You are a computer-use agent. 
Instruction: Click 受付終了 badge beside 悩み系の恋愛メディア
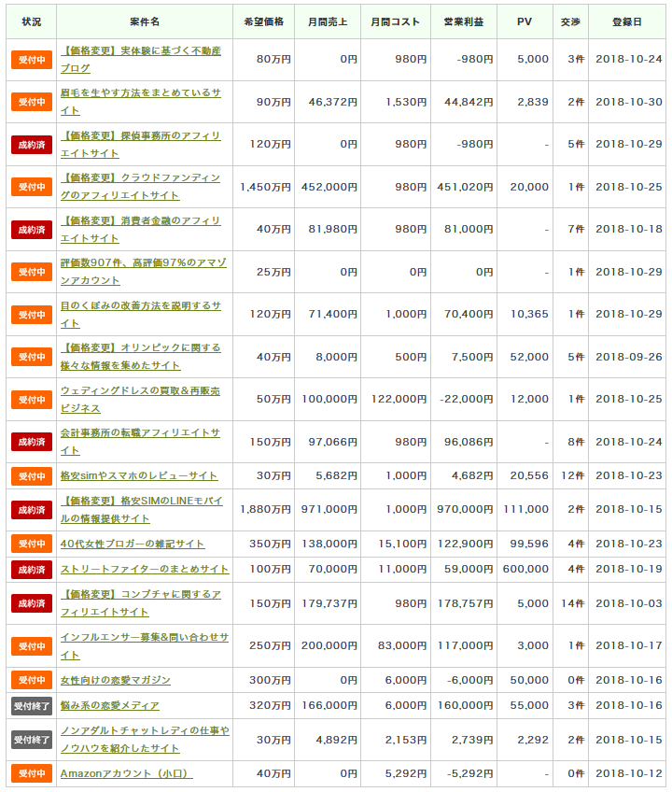[32, 705]
